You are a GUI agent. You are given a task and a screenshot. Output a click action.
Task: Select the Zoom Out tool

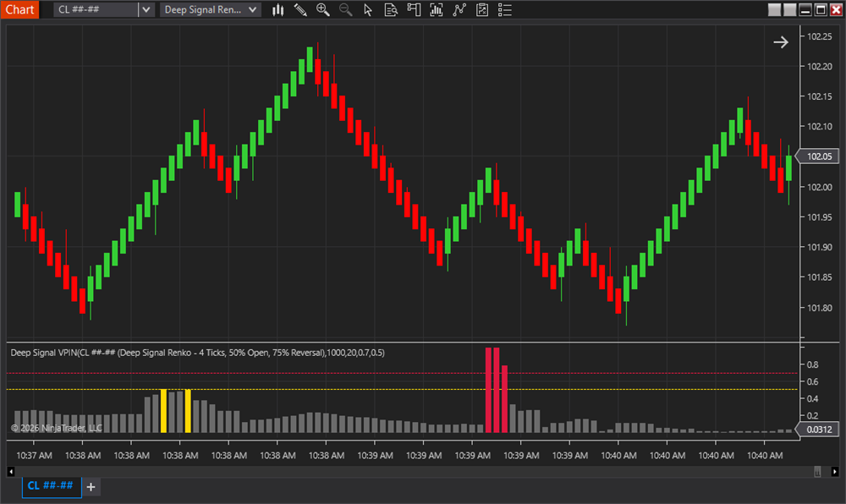pos(345,9)
